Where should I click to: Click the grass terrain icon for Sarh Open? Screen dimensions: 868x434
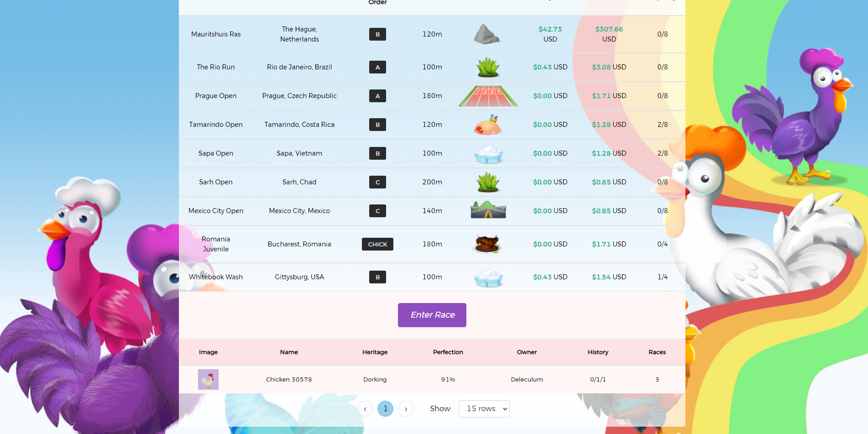(x=488, y=182)
